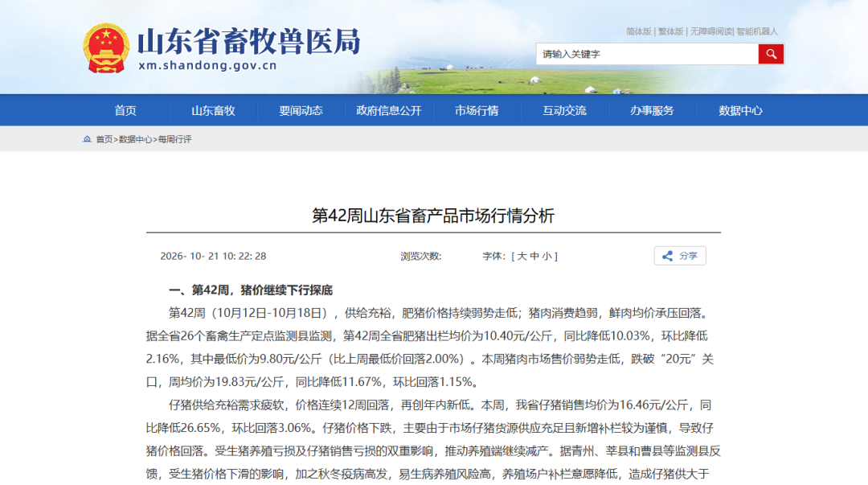Focus the 请输入关键字 search field
This screenshot has height=485, width=868.
pos(646,54)
